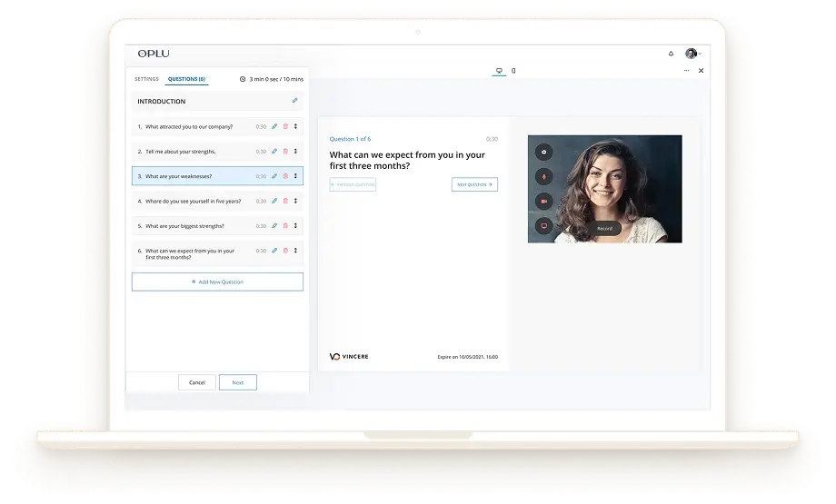Edit the 'What are your weaknesses?' question
Screen dimensions: 836x504
point(274,176)
